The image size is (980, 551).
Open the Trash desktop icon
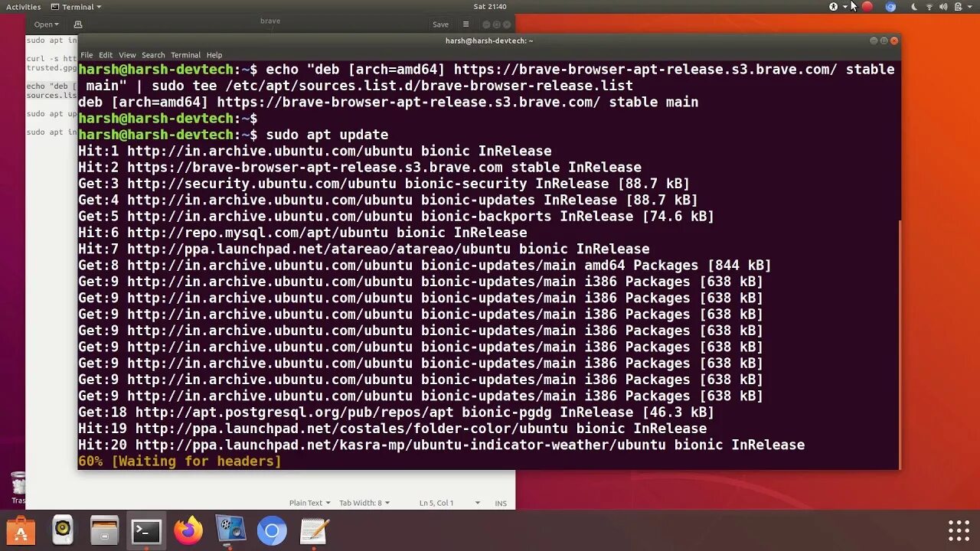tap(18, 487)
